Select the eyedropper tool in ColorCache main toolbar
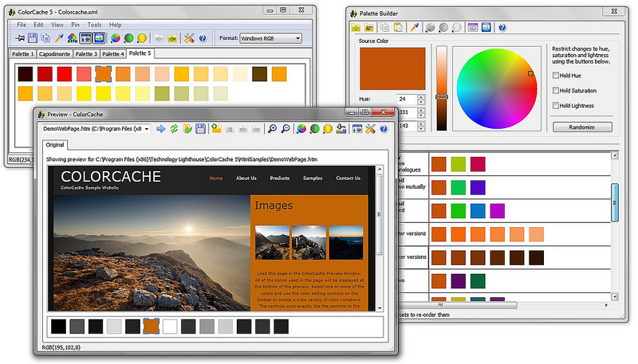 tap(59, 38)
